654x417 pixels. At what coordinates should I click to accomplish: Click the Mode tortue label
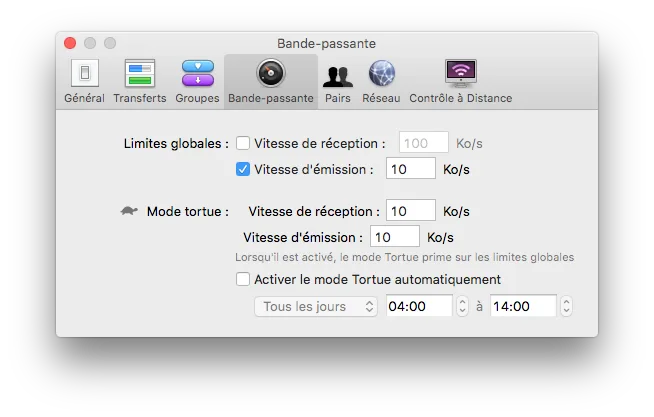click(188, 211)
